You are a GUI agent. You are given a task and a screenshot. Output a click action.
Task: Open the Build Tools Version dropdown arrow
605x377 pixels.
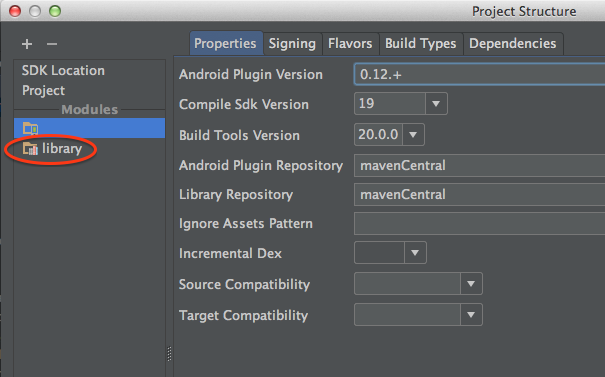[x=413, y=135]
